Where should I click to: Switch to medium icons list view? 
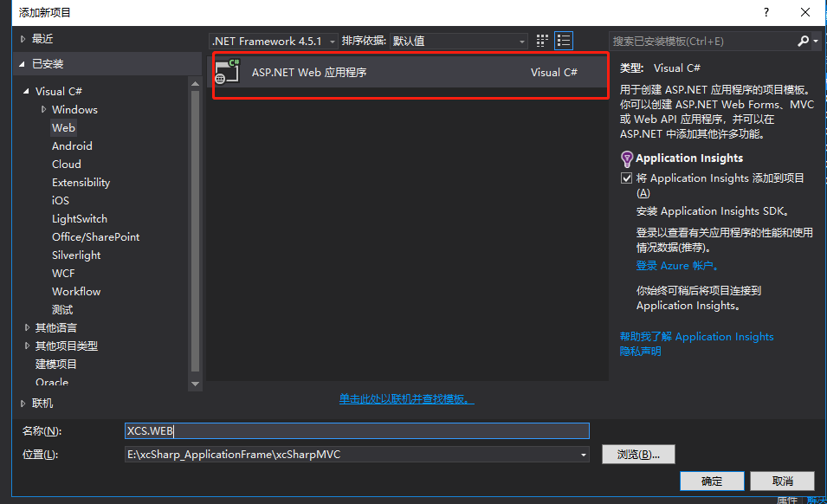[564, 41]
